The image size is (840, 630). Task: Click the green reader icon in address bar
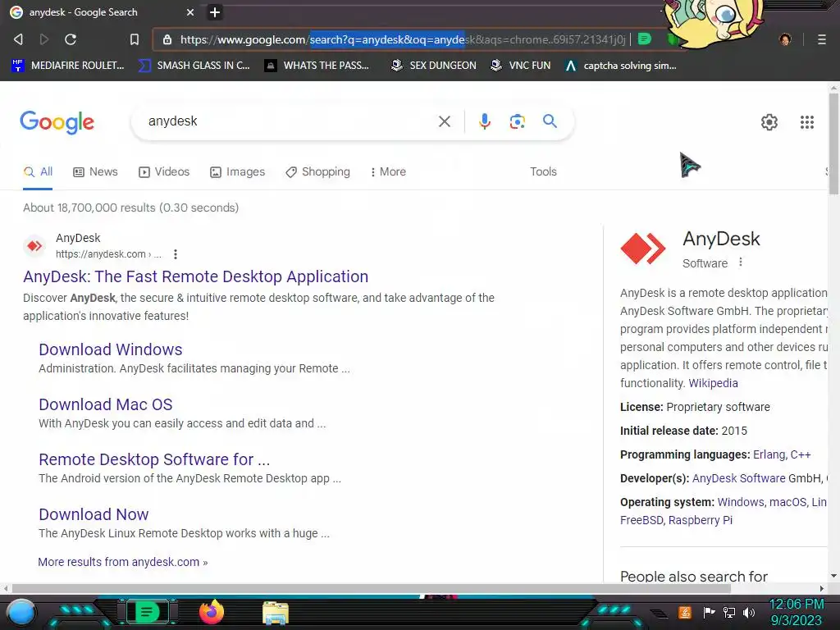(645, 39)
